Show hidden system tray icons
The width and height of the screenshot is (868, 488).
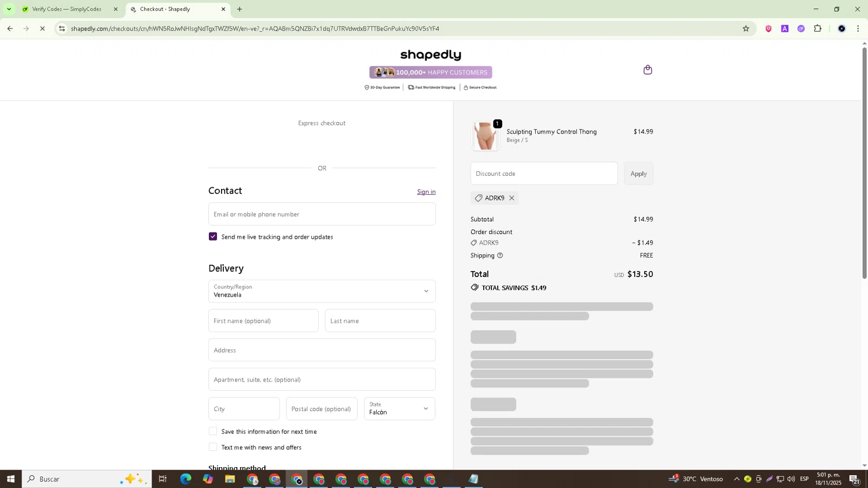736,479
